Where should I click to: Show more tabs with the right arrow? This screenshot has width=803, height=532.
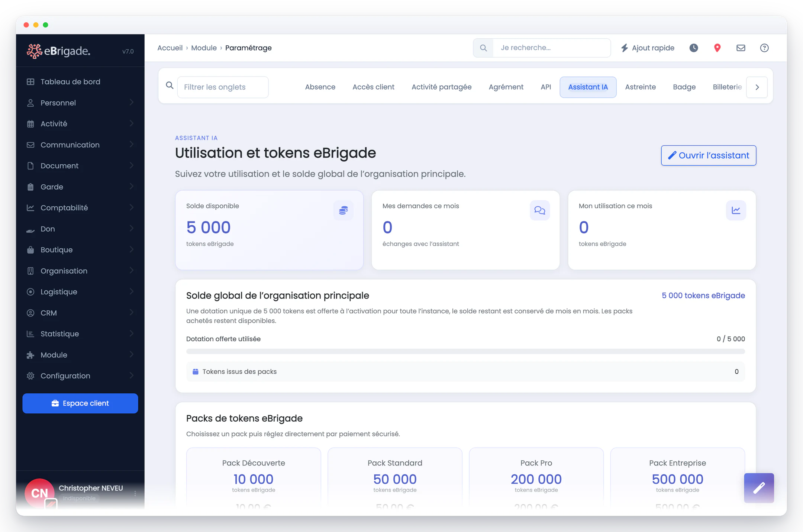757,87
